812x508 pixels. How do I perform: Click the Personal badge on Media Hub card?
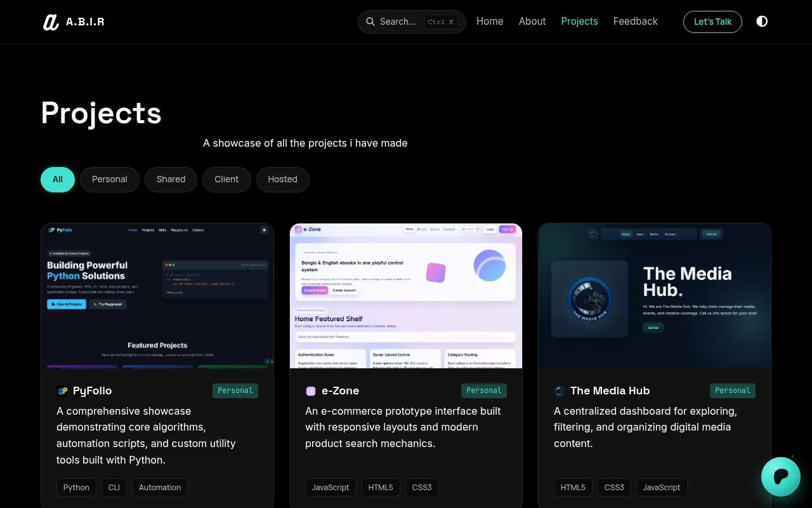point(733,391)
